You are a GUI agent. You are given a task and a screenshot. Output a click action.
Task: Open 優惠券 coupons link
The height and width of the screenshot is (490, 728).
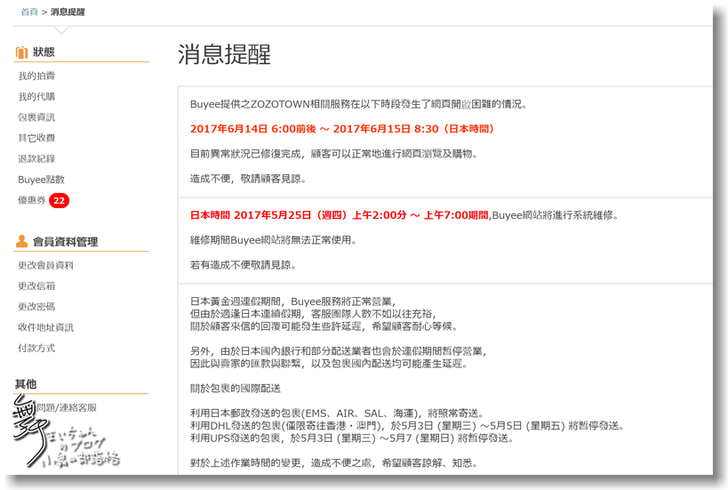point(32,201)
